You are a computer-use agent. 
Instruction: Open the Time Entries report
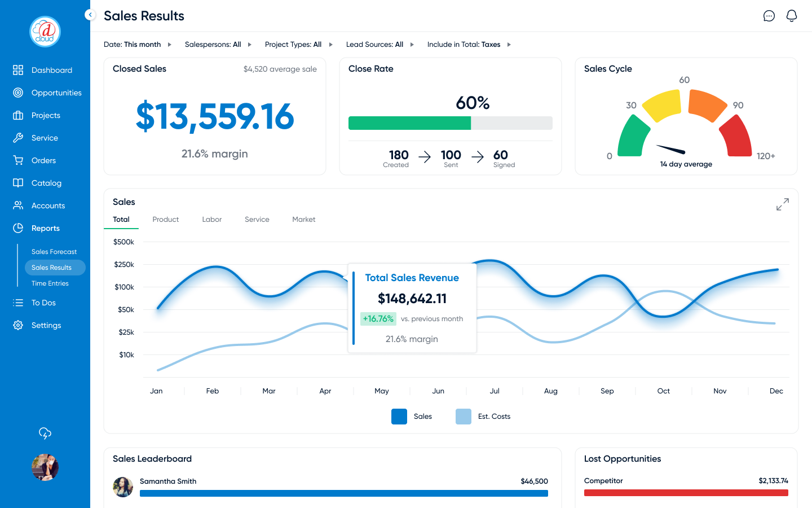50,283
